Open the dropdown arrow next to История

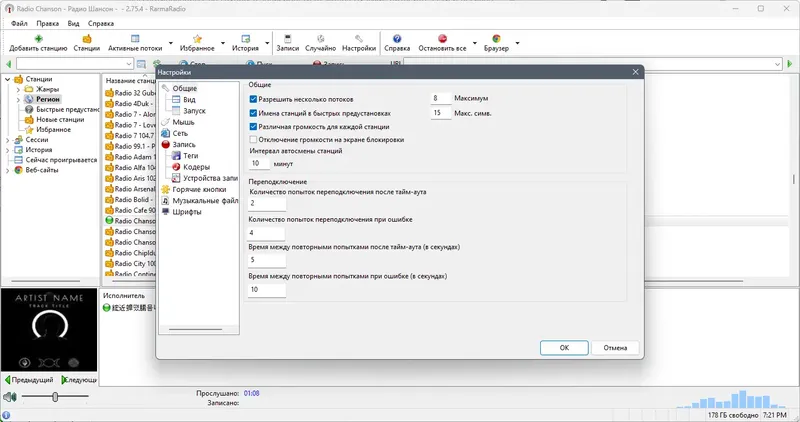[267, 43]
